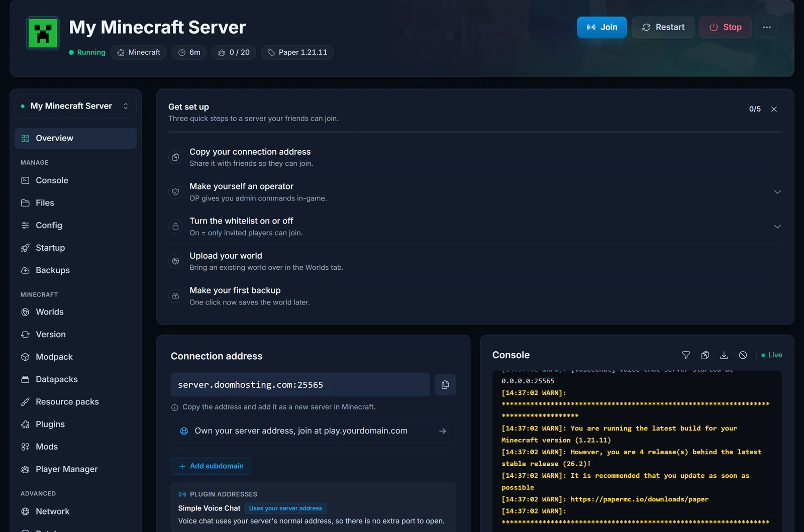Open the three-dot more actions menu
804x532 pixels.
[x=767, y=27]
